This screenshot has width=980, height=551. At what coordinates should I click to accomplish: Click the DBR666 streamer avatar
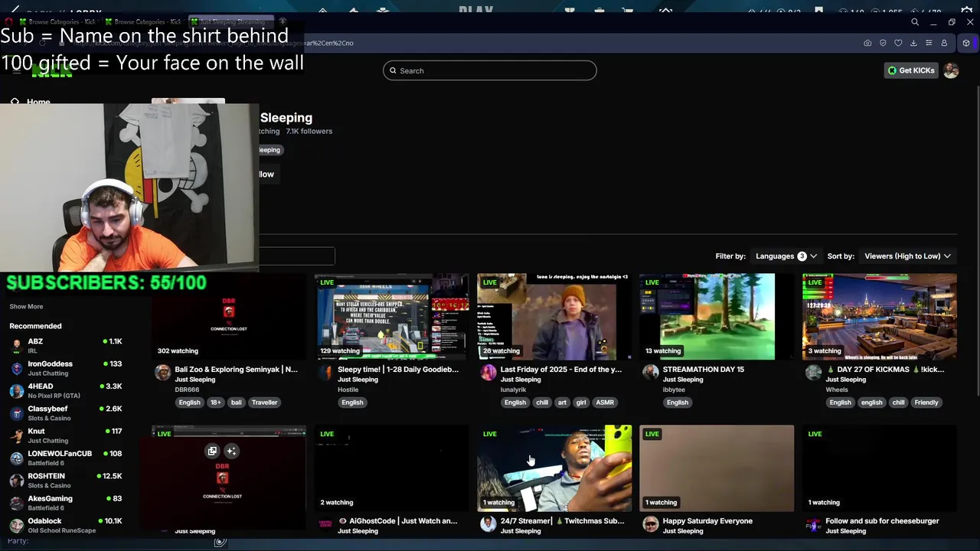[x=162, y=373]
